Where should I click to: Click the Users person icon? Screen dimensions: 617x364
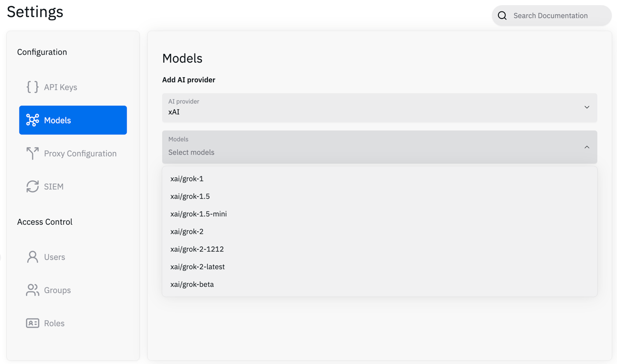click(x=32, y=257)
